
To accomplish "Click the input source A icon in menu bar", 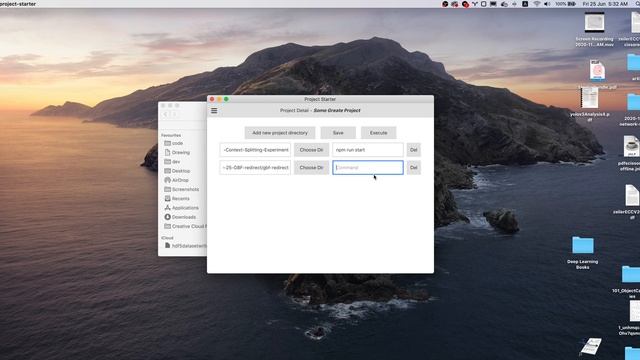I will click(525, 4).
